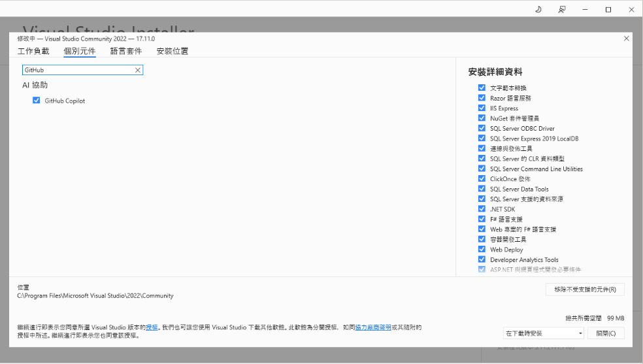Toggle SQL Server 的 CLR 資料類型
The width and height of the screenshot is (643, 364).
tap(482, 158)
